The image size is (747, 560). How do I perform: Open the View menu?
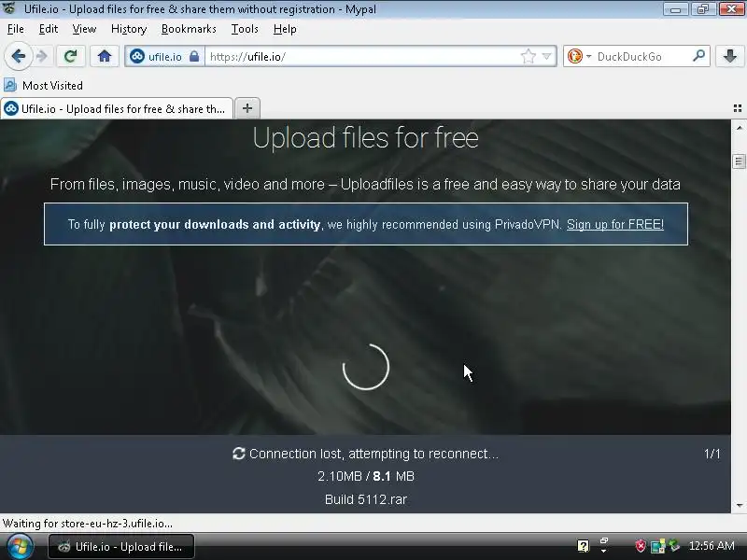[84, 29]
